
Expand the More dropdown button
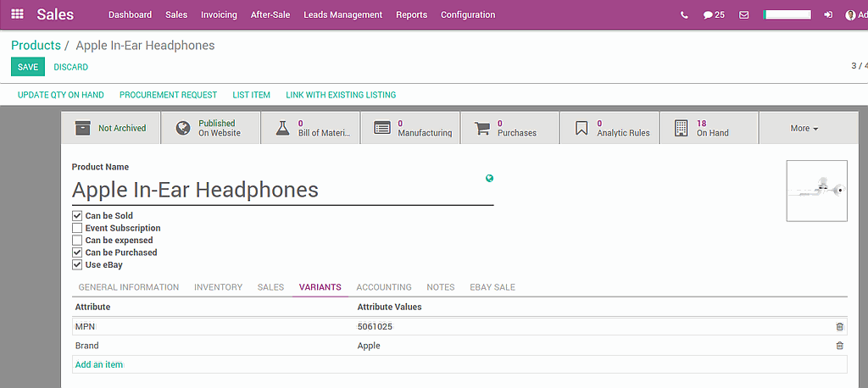pyautogui.click(x=804, y=128)
